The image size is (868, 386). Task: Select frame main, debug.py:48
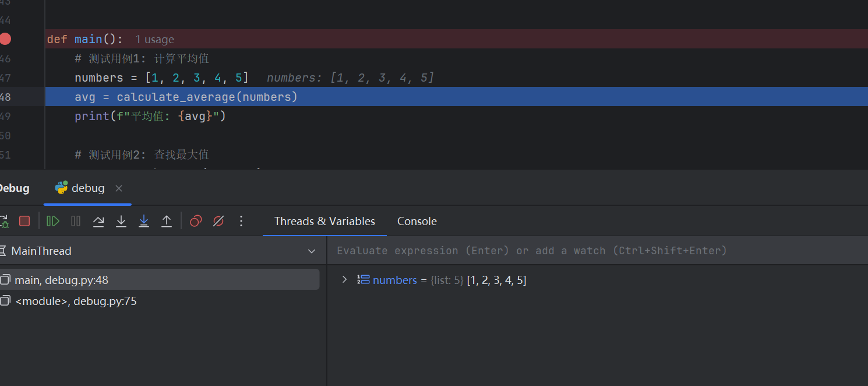(x=160, y=280)
